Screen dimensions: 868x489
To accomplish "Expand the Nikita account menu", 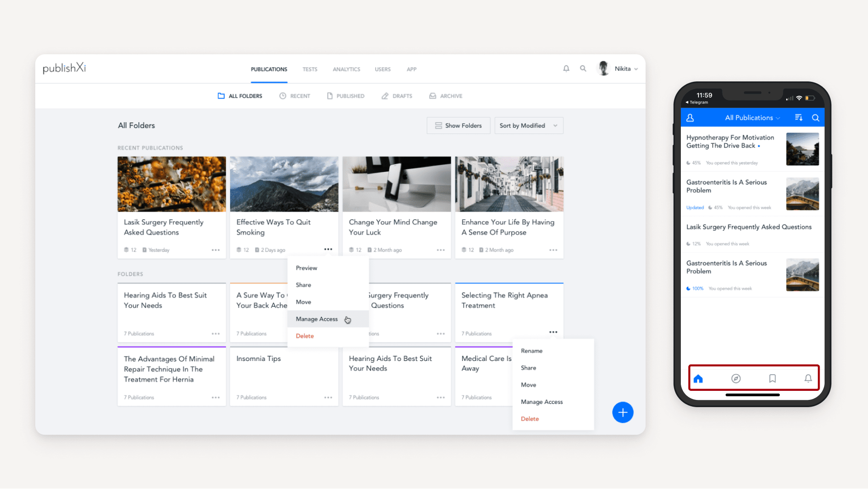I will pyautogui.click(x=626, y=68).
